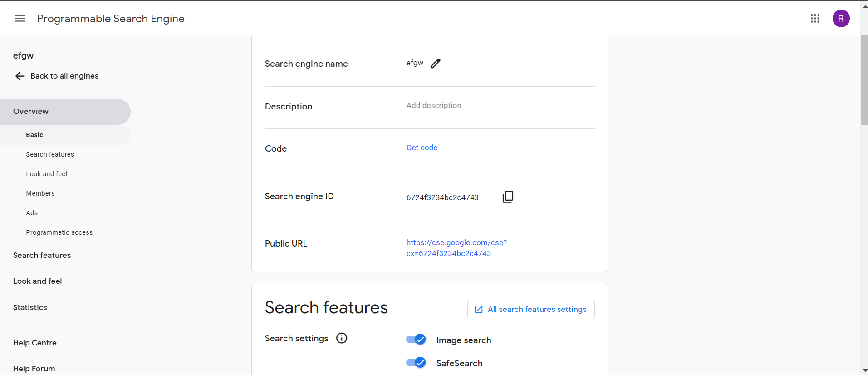Toggle the Image search switch
This screenshot has width=868, height=375.
coord(416,340)
